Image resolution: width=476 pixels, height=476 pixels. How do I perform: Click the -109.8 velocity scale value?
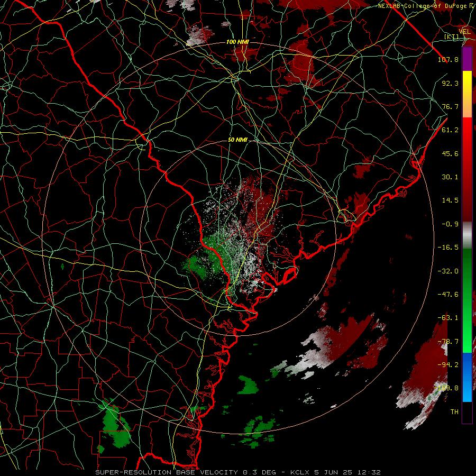446,388
